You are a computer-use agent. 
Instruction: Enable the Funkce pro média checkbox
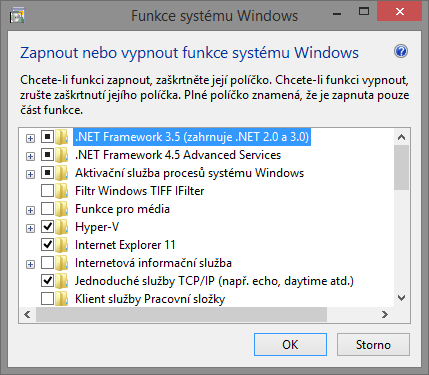click(x=47, y=208)
